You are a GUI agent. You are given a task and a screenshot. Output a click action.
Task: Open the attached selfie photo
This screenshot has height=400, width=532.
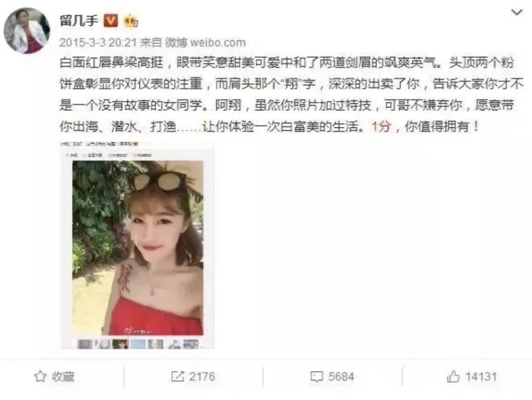point(137,248)
